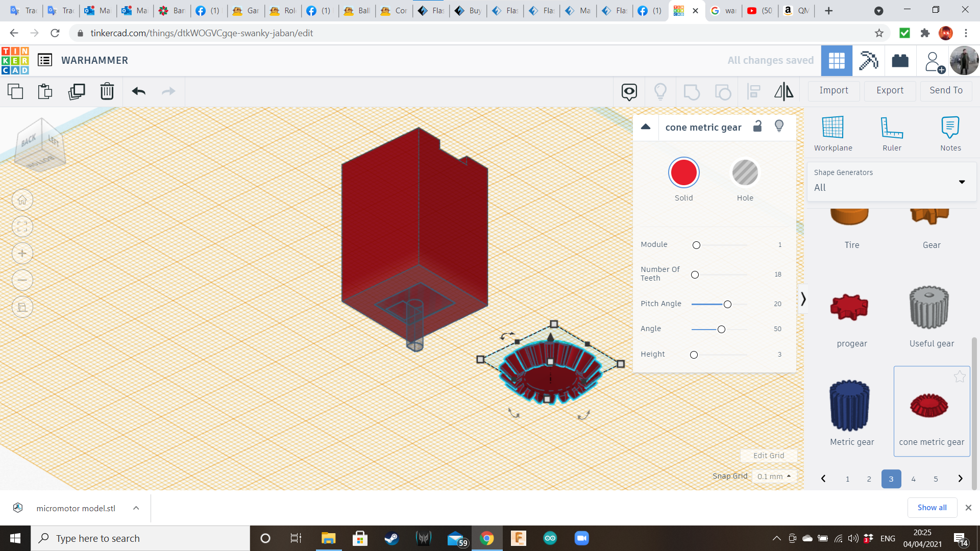Select the Solid shape option

coord(683,173)
